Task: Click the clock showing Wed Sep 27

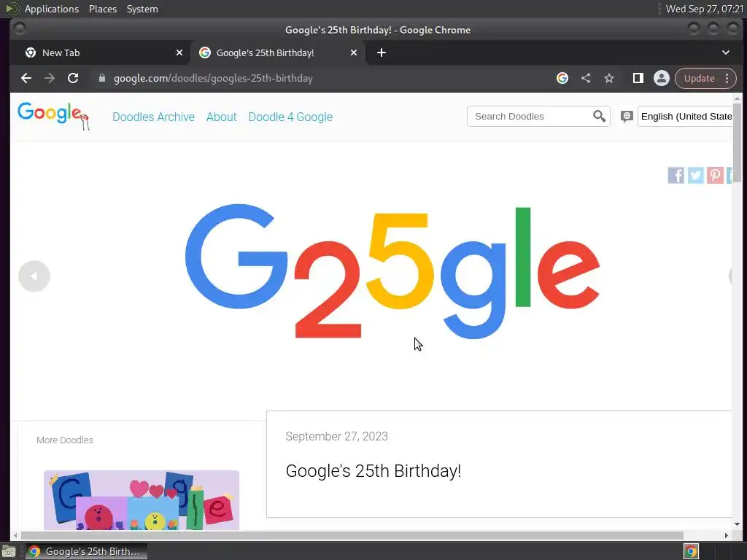Action: 704,9
